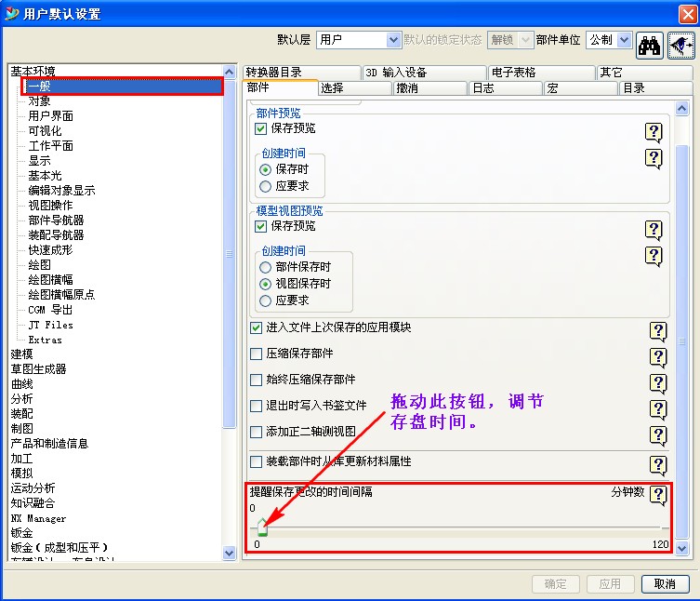
Task: Click the title bar application icon
Action: click(11, 13)
